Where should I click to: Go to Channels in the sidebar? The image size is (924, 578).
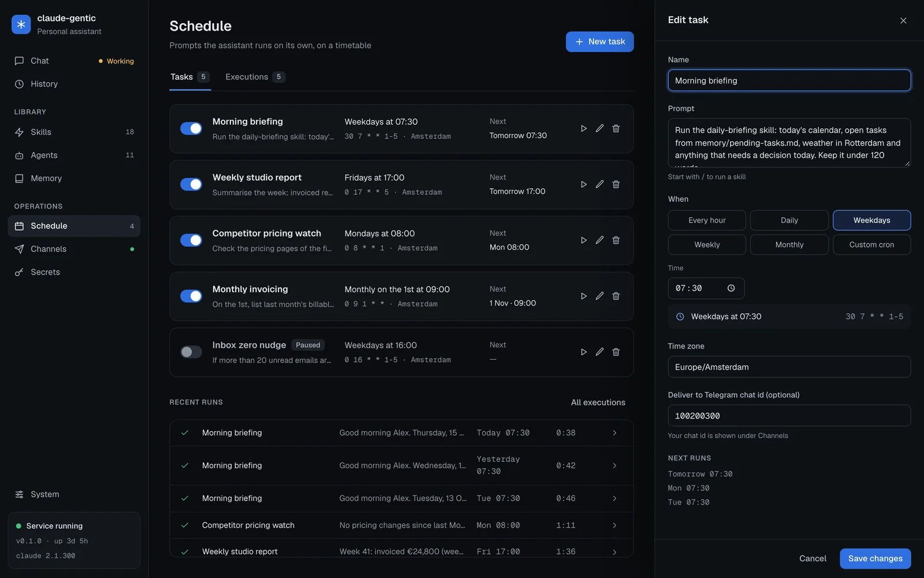coord(74,249)
